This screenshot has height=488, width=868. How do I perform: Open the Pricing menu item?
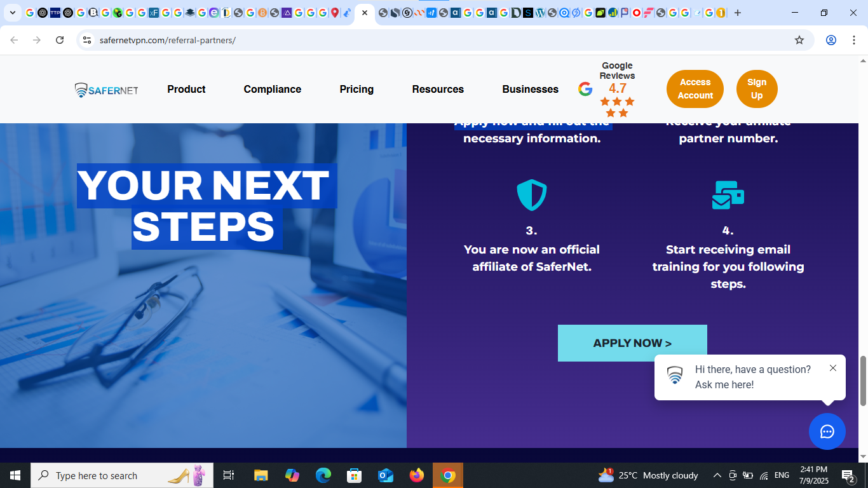(x=356, y=89)
